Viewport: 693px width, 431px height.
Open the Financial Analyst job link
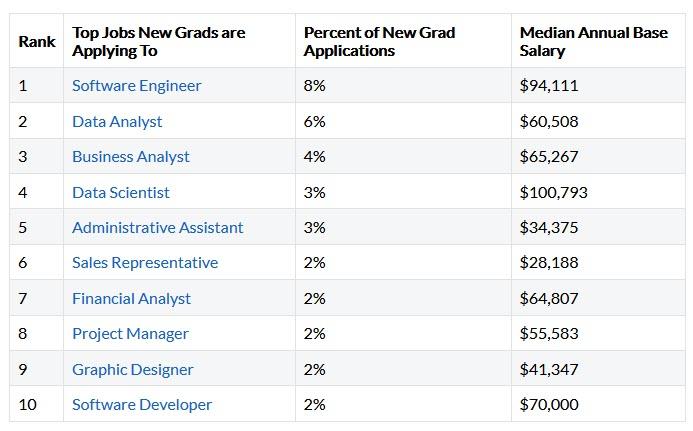[x=131, y=299]
